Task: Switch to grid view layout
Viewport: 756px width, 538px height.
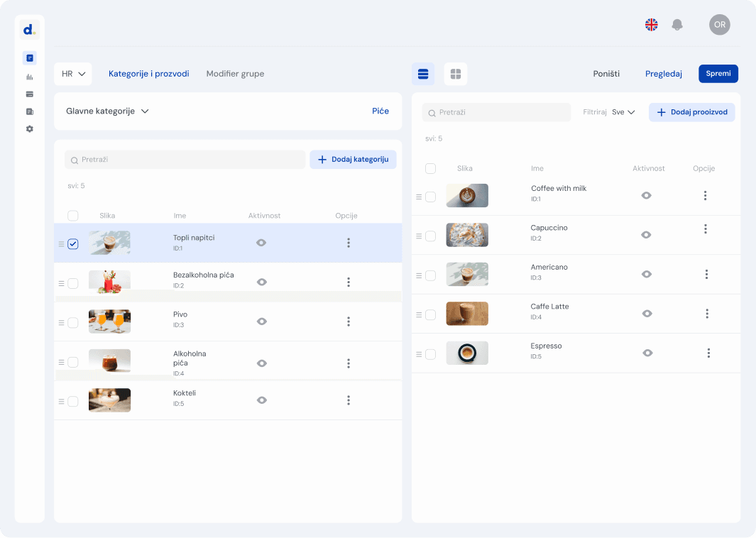Action: [456, 74]
